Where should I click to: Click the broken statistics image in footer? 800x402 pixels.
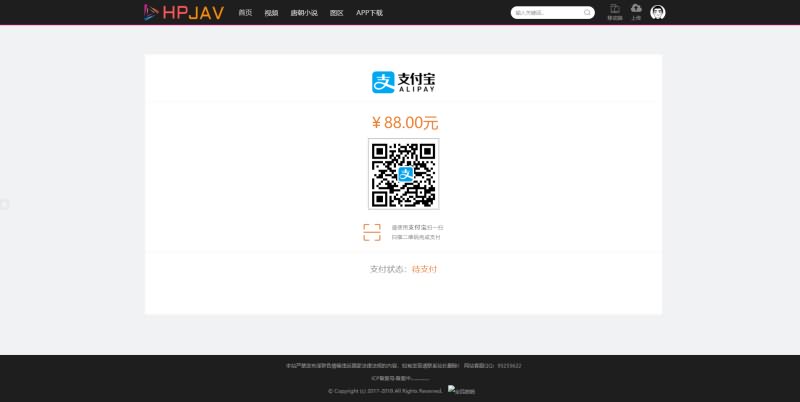click(461, 390)
